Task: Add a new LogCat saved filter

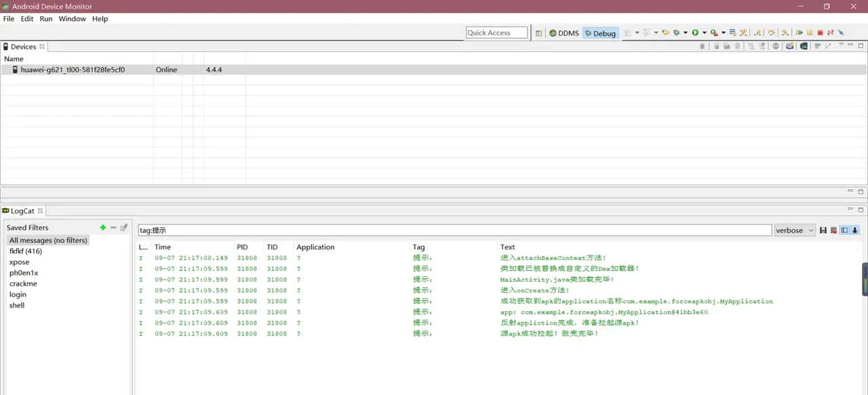Action: (x=103, y=228)
